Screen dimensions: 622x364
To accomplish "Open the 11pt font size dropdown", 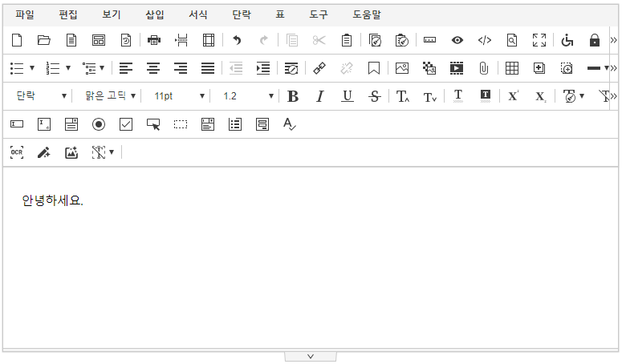I will pyautogui.click(x=179, y=96).
